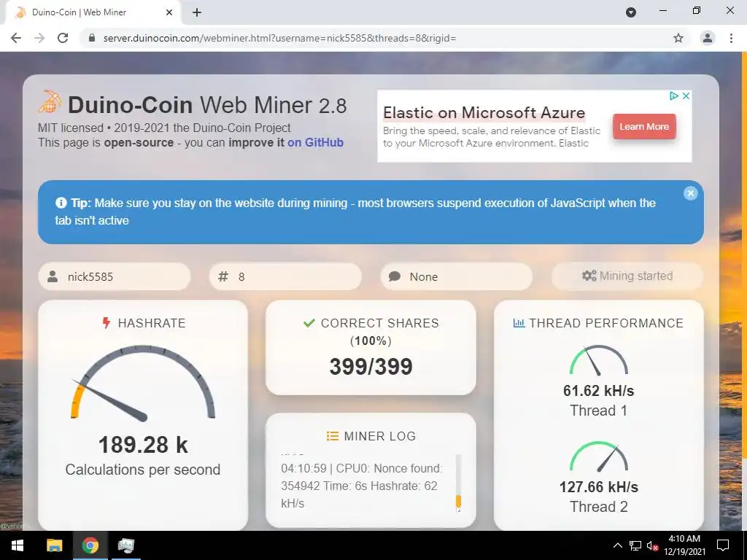Click the muted volume icon in the tray
This screenshot has height=560, width=747.
click(x=652, y=545)
